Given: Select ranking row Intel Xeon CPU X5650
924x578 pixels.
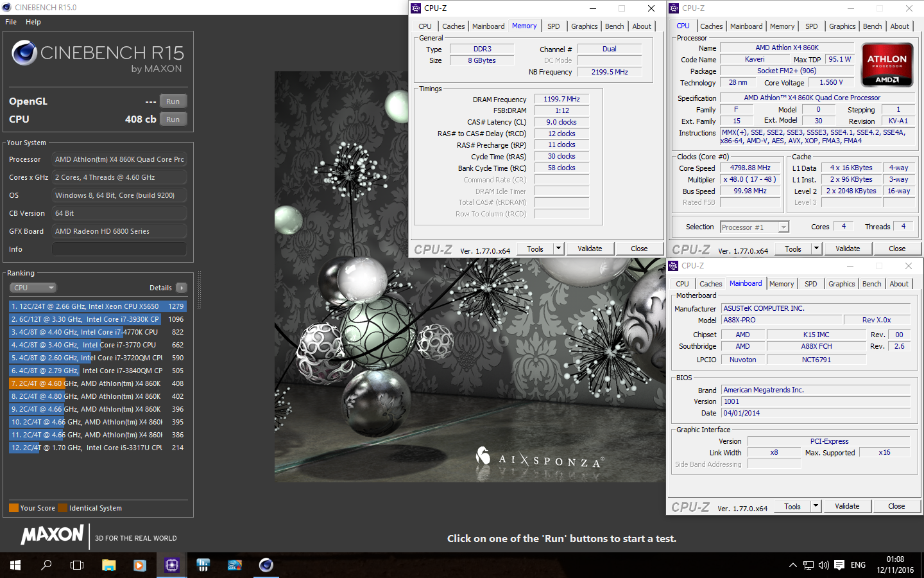Looking at the screenshot, I should 98,306.
